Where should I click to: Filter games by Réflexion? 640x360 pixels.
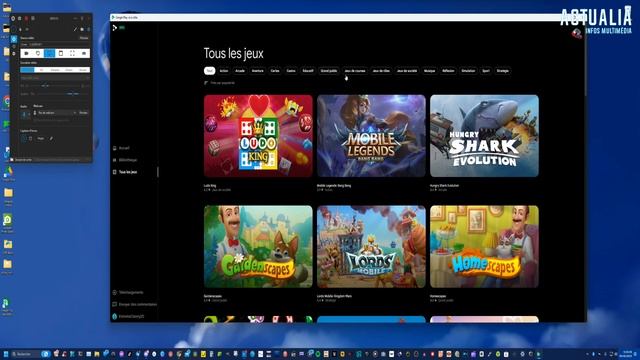[448, 71]
